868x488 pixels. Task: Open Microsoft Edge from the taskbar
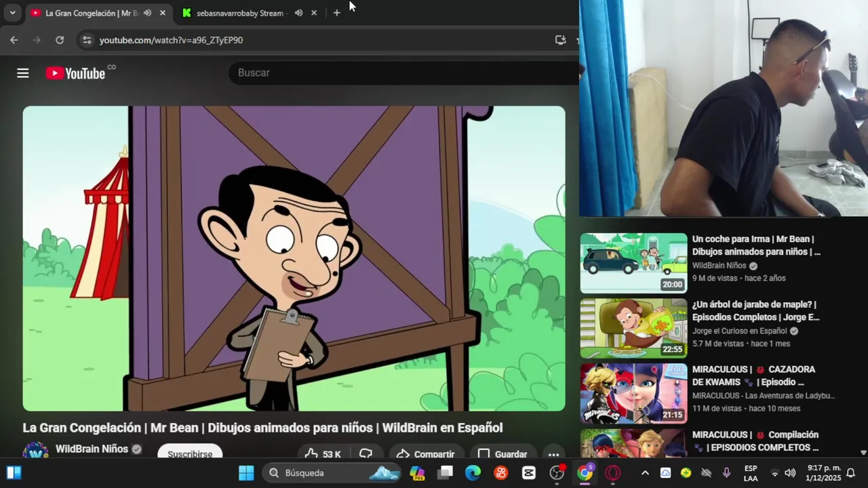pyautogui.click(x=473, y=473)
